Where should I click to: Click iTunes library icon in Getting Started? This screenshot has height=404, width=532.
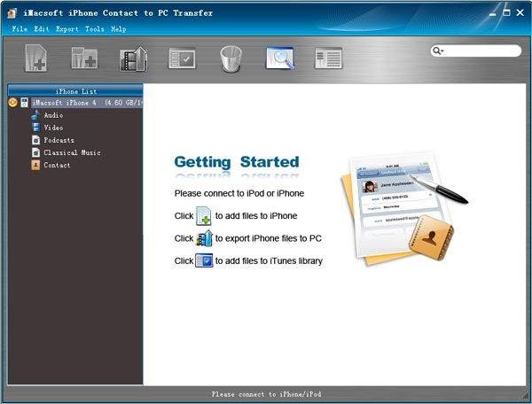click(204, 260)
